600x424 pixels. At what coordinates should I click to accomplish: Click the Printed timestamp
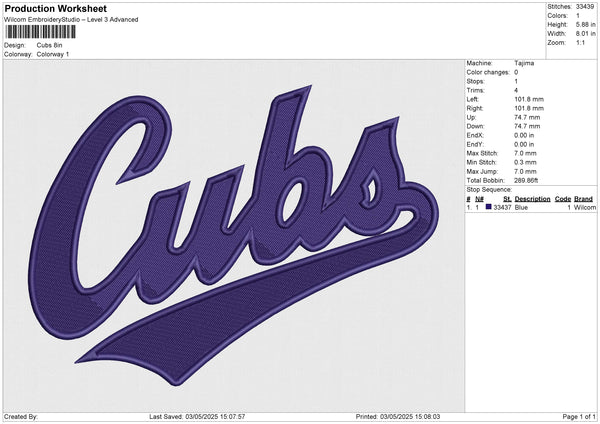[398, 416]
